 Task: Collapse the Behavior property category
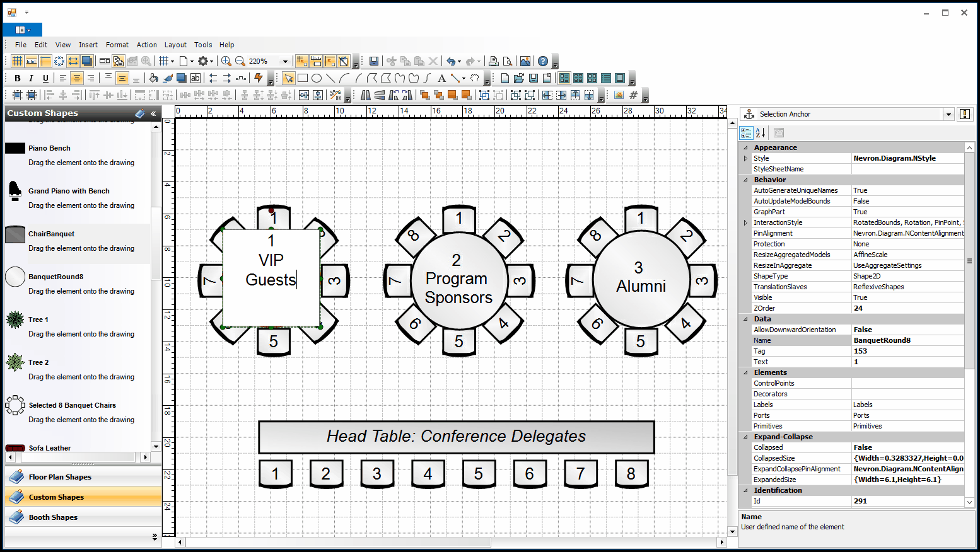tap(745, 180)
